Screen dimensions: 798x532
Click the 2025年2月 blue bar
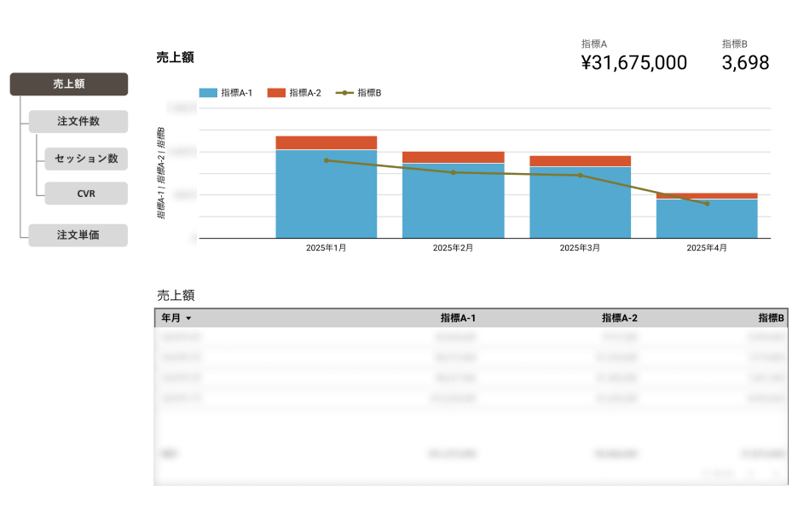point(453,200)
